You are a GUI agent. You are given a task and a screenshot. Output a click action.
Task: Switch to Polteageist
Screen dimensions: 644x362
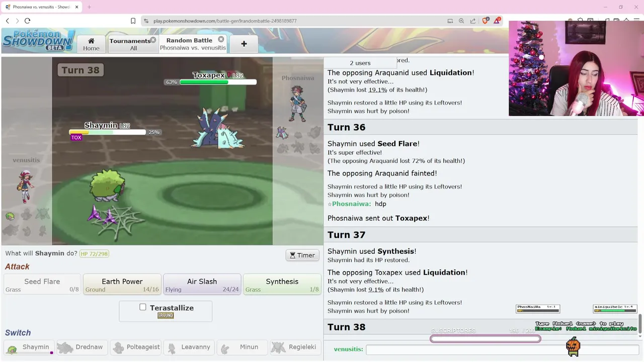(136, 347)
